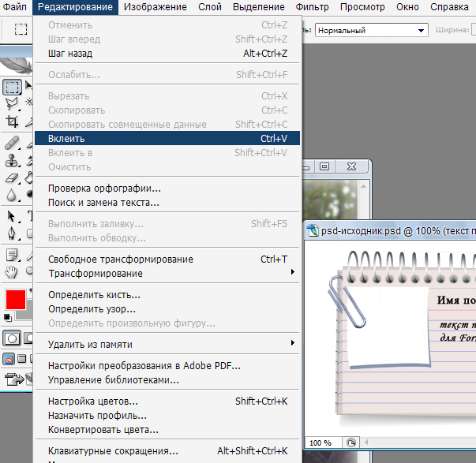Select the Healing Brush tool
The image size is (476, 463).
click(12, 142)
